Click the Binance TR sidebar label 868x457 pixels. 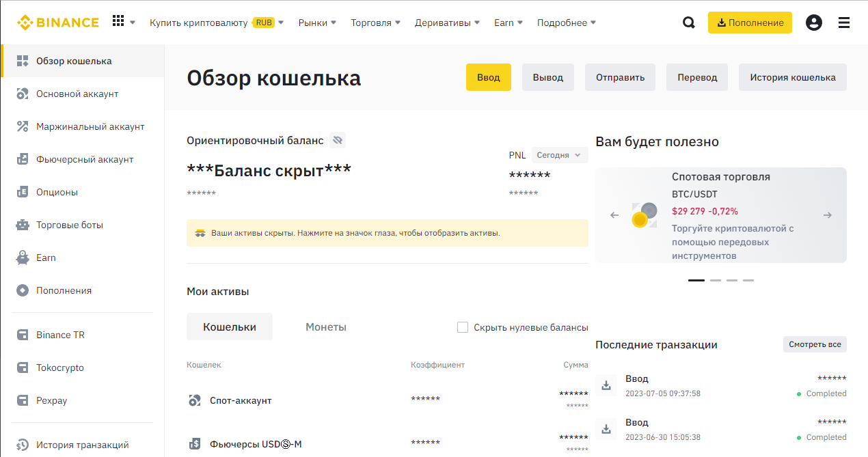pos(60,335)
